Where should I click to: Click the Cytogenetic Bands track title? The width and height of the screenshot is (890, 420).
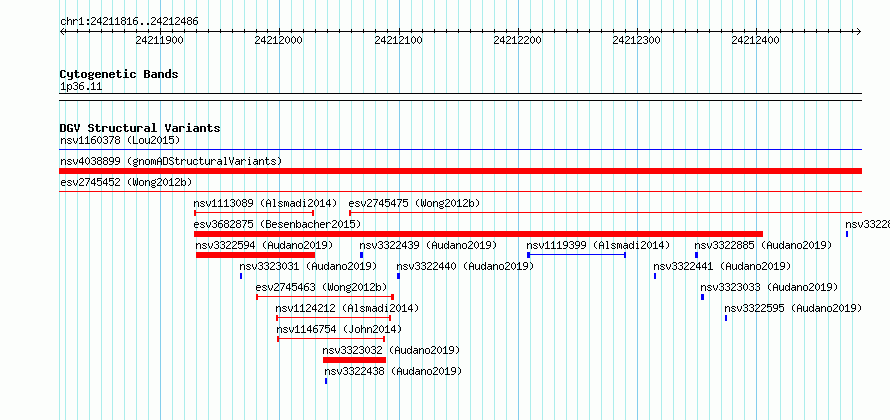click(x=119, y=74)
